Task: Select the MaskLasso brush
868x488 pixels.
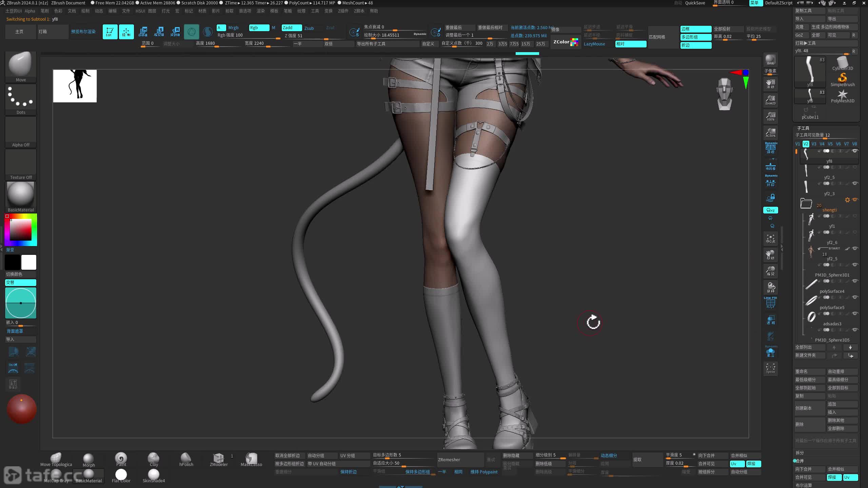Action: (x=251, y=460)
